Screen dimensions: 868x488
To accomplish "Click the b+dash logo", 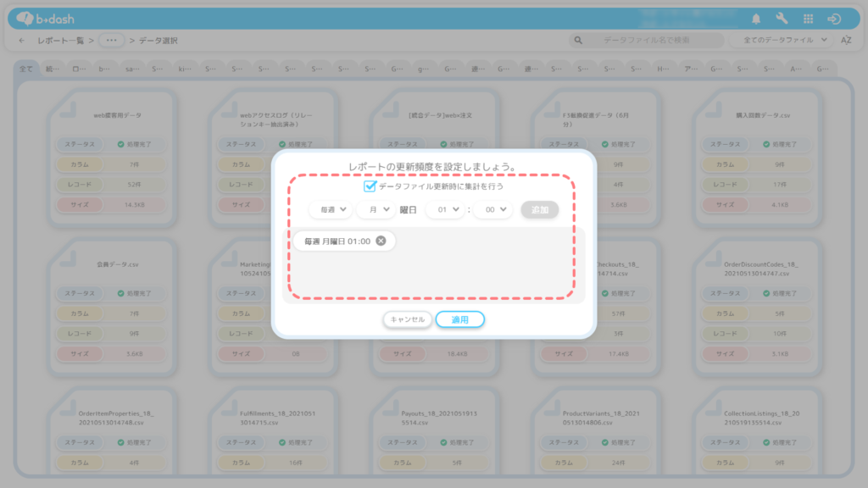I will coord(46,19).
